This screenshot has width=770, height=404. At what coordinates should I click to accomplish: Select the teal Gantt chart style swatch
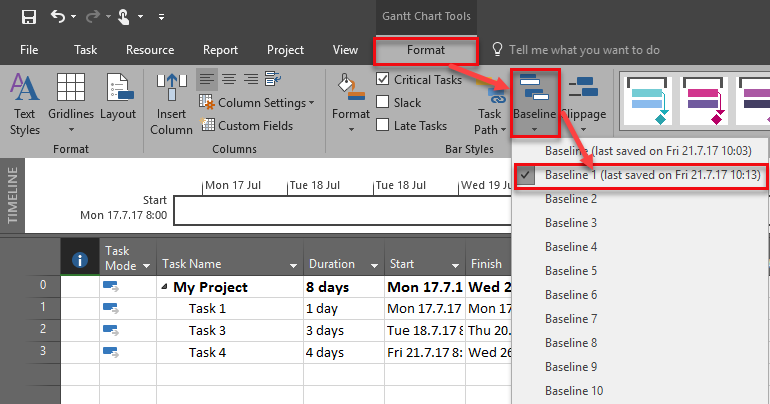pos(647,103)
